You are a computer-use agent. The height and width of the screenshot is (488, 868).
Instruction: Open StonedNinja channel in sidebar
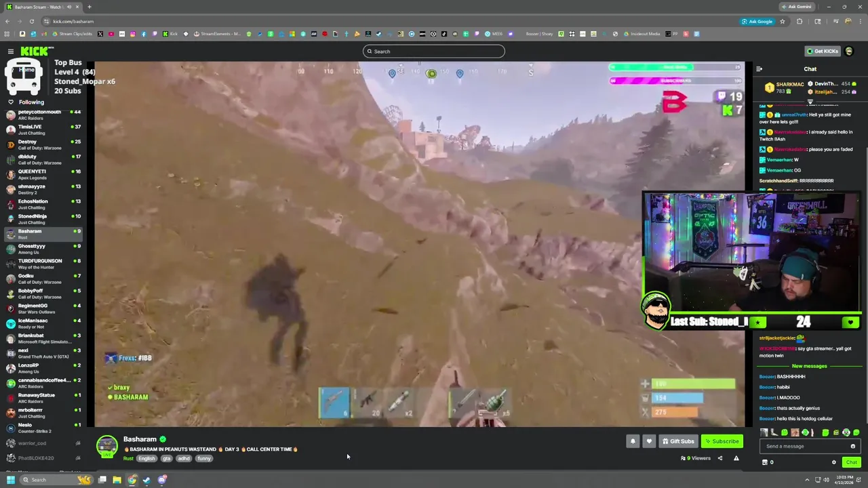pyautogui.click(x=42, y=219)
